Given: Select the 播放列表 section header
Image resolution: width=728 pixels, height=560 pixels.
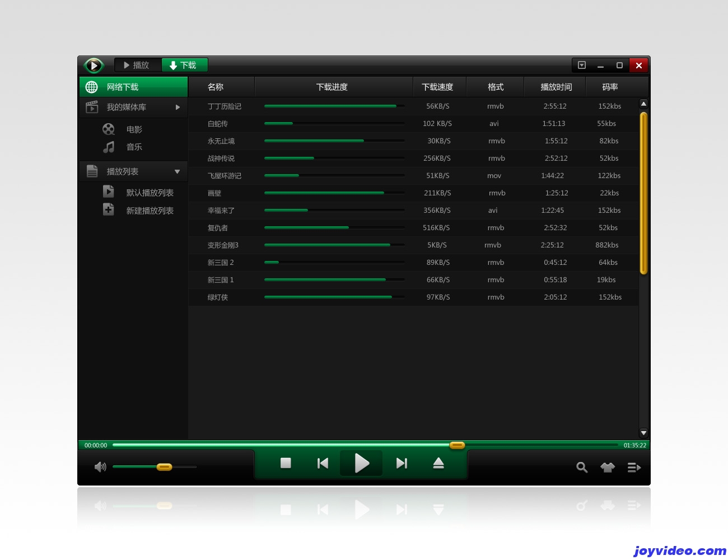Looking at the screenshot, I should click(x=133, y=171).
